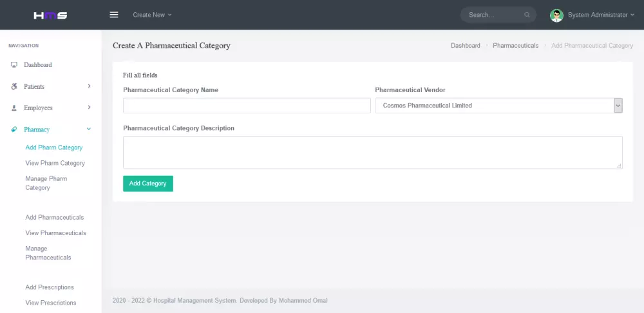Click the magnifier search icon

527,15
